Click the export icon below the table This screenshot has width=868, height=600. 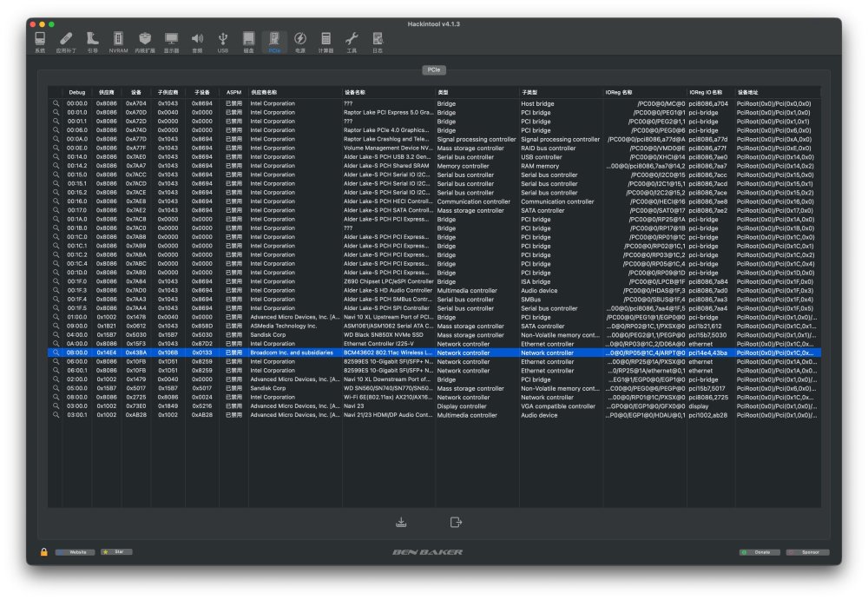pyautogui.click(x=456, y=522)
